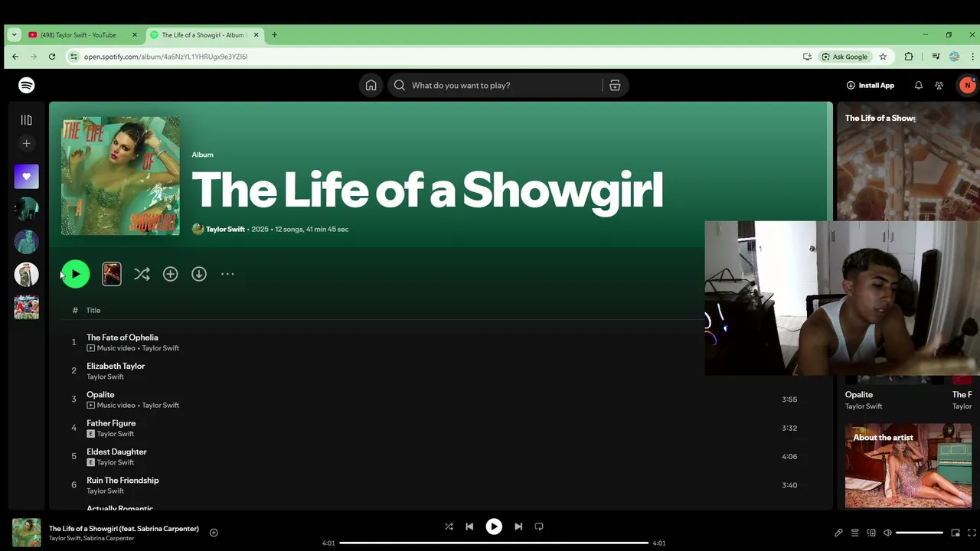Reload the page
The image size is (980, 551).
click(x=52, y=57)
